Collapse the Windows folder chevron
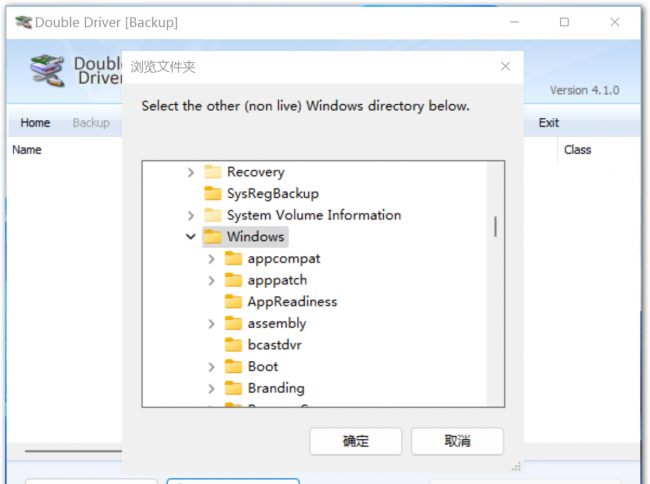650x484 pixels. pos(190,237)
